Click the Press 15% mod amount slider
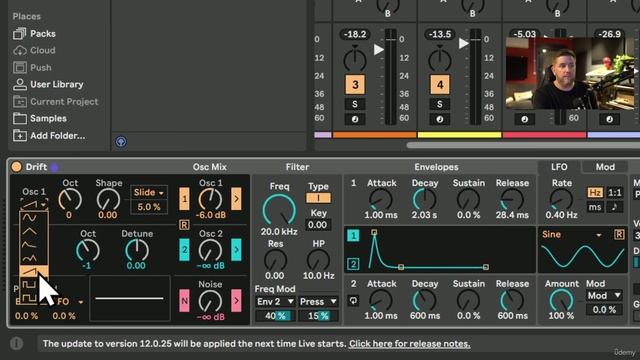The height and width of the screenshot is (360, 640). (318, 316)
